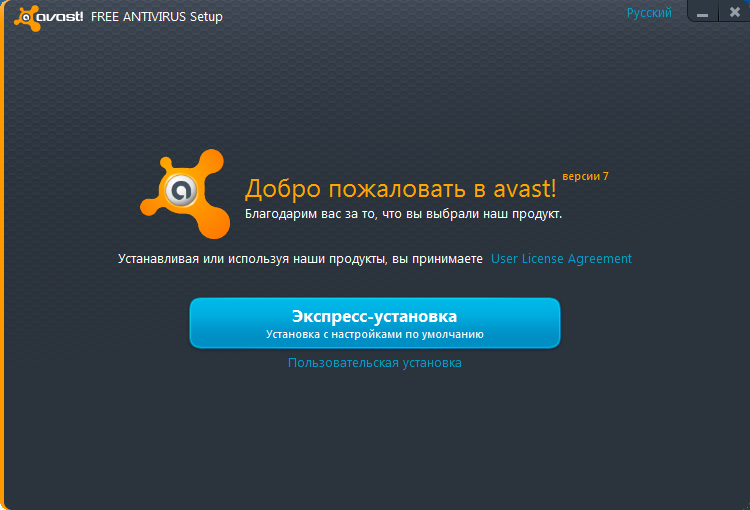750x510 pixels.
Task: Click the 'Устанавливая или используя наши продукты' text
Action: [300, 259]
